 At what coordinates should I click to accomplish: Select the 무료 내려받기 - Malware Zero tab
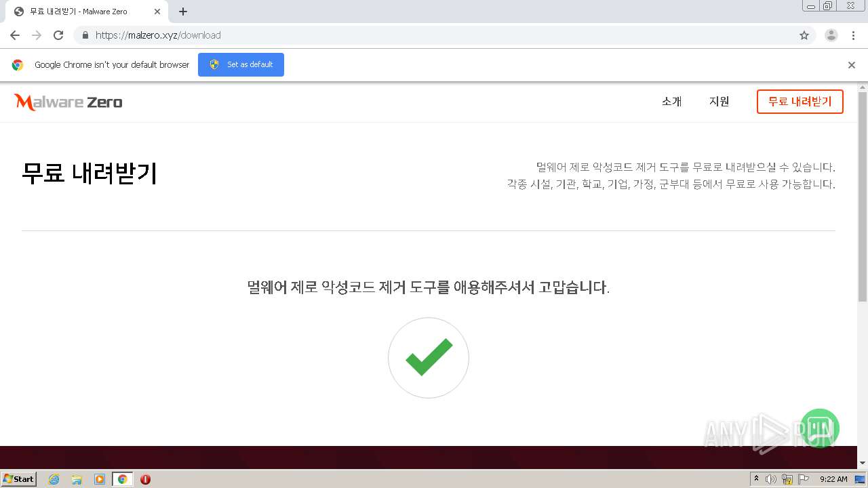[87, 12]
